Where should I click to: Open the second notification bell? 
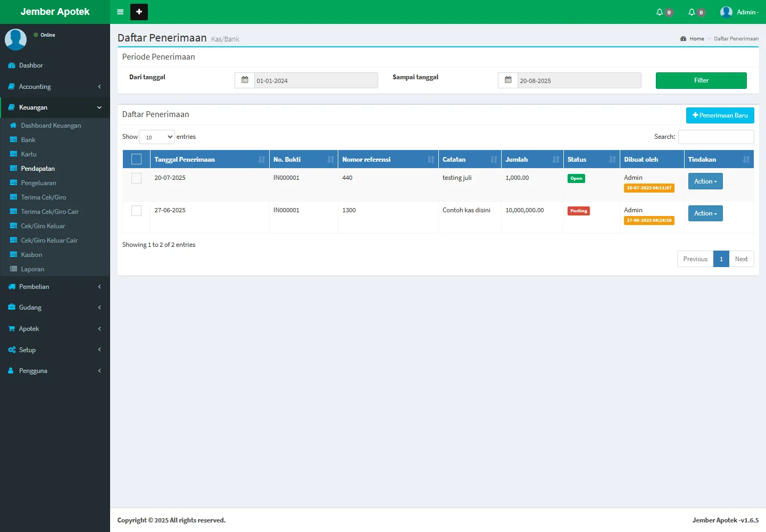(692, 12)
